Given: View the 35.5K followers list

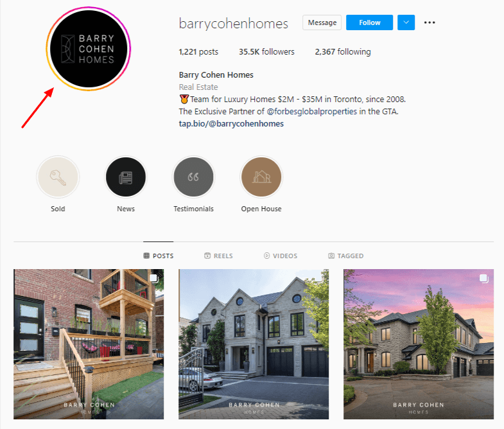Looking at the screenshot, I should (266, 52).
